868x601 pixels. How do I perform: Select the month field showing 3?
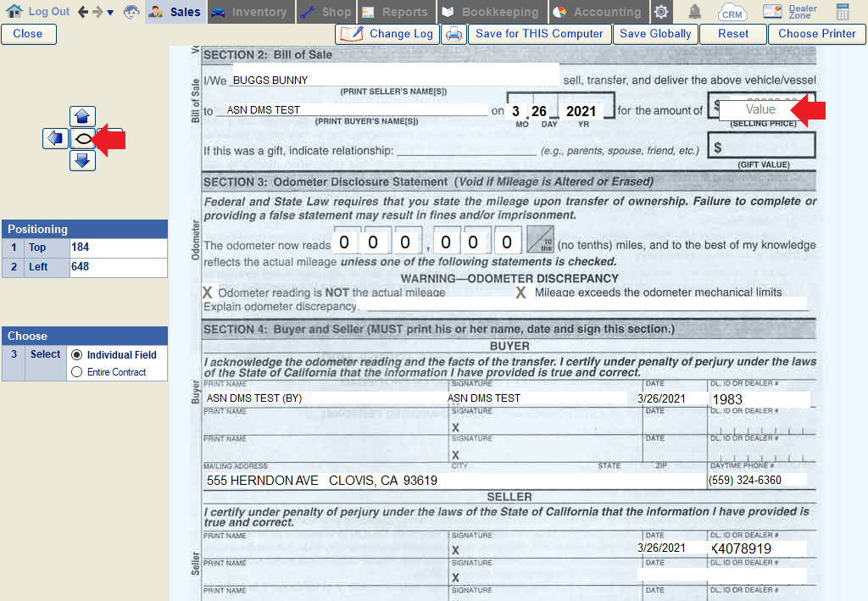(x=515, y=111)
